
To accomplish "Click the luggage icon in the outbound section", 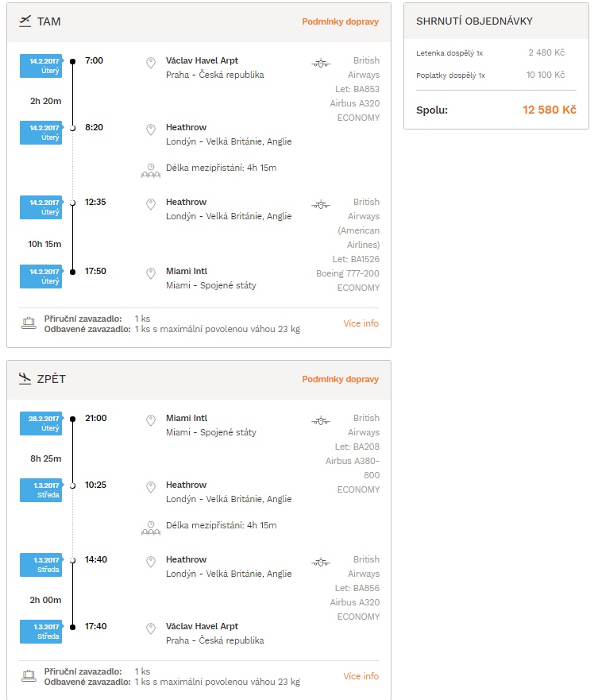I will pos(29,323).
